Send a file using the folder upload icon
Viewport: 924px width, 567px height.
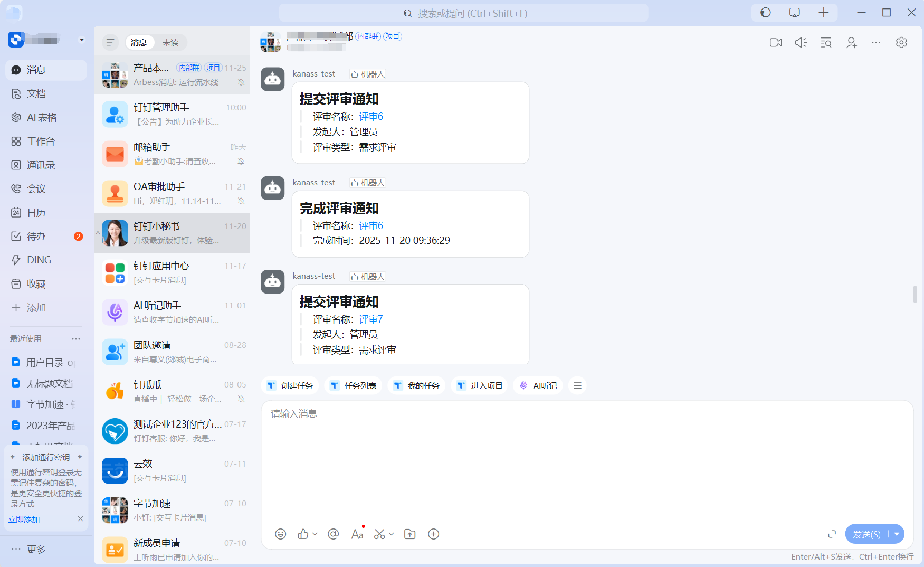click(x=409, y=534)
